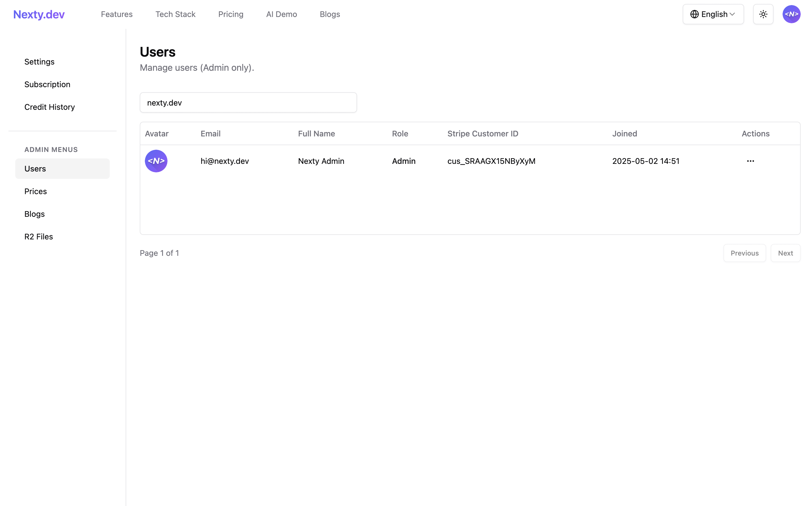
Task: Click the Nexty.dev logo
Action: click(39, 14)
